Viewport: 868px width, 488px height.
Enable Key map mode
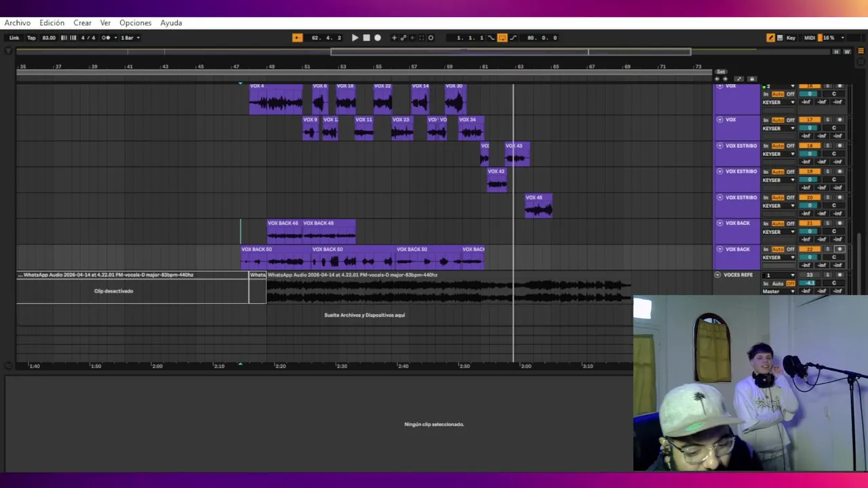pos(791,38)
